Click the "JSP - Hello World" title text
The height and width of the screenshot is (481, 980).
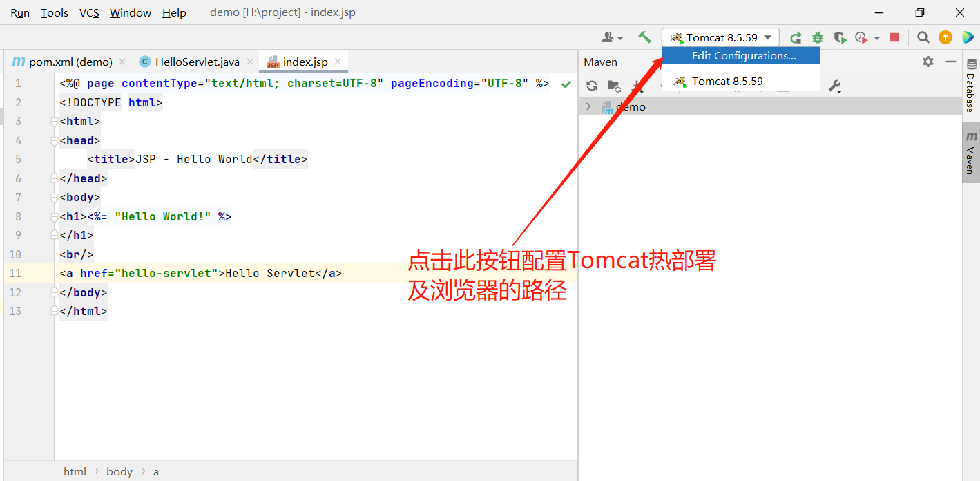pyautogui.click(x=194, y=159)
